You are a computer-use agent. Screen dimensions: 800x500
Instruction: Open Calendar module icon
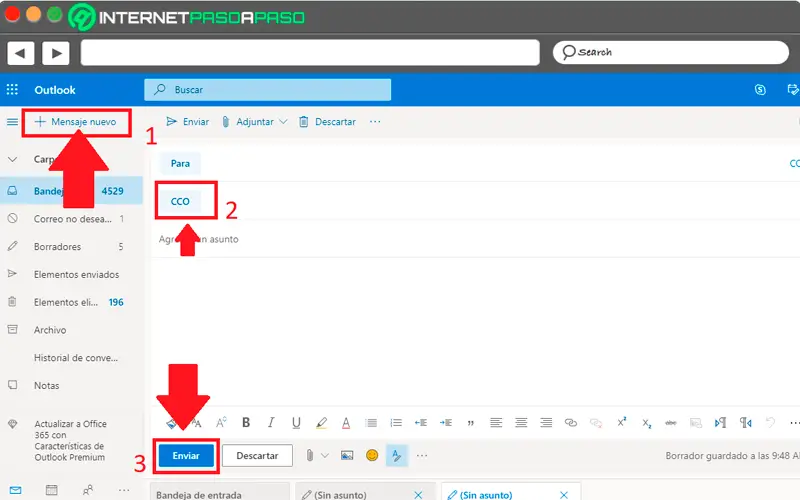pyautogui.click(x=52, y=490)
